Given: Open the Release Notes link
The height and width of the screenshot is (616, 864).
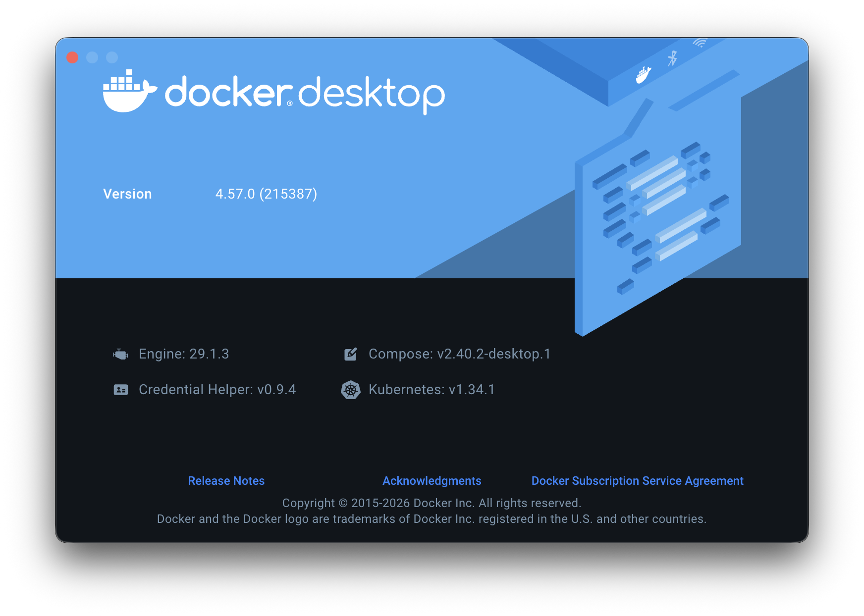Looking at the screenshot, I should [x=226, y=481].
